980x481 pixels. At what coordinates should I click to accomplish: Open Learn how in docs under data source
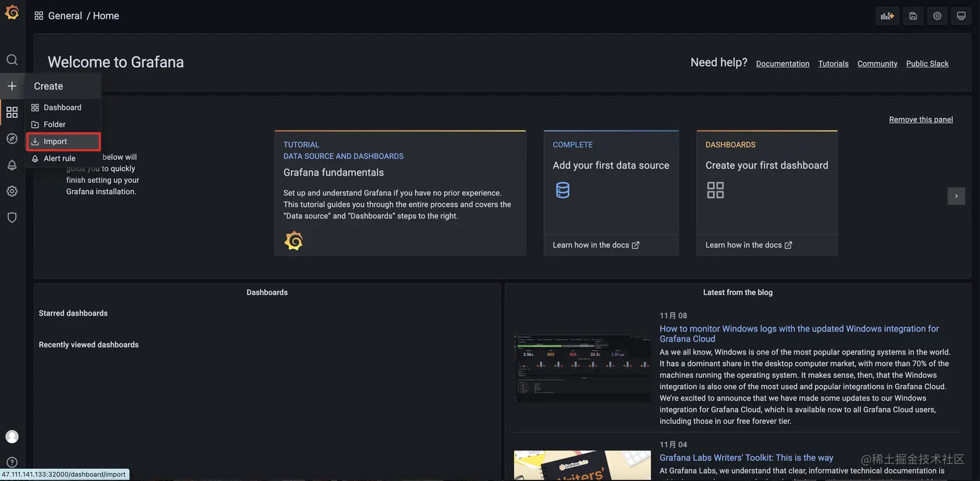pyautogui.click(x=596, y=245)
